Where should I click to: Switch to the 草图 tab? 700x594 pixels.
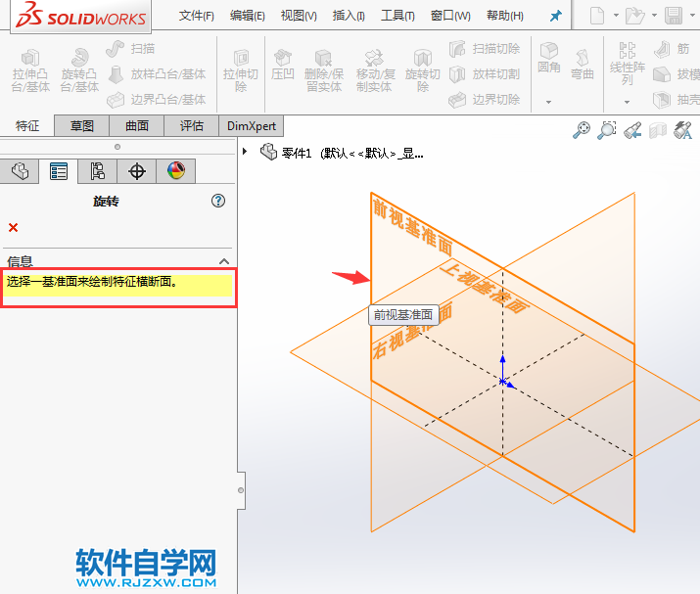click(81, 126)
